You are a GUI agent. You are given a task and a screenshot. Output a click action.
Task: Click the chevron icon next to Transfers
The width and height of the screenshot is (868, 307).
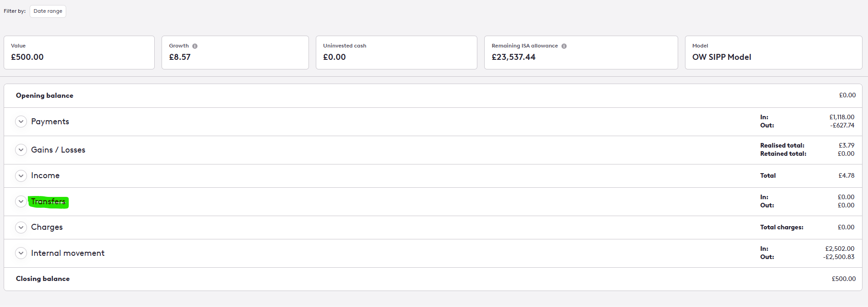click(x=21, y=201)
